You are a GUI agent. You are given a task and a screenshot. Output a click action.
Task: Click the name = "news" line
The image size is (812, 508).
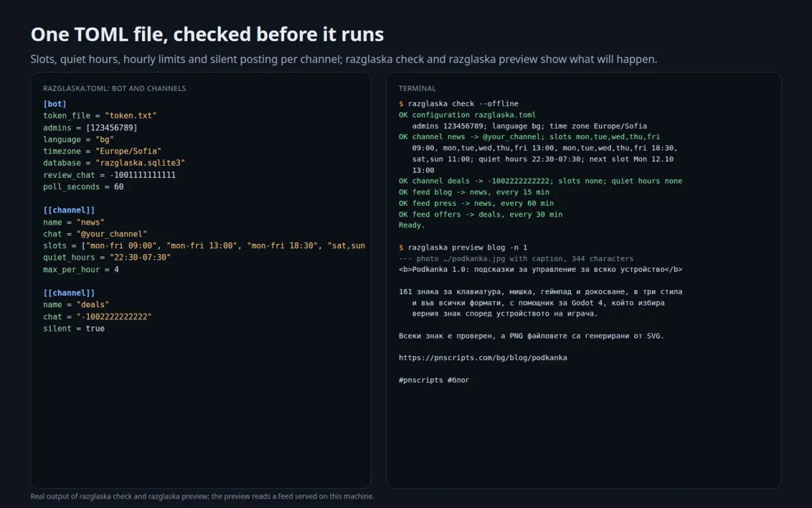(74, 222)
